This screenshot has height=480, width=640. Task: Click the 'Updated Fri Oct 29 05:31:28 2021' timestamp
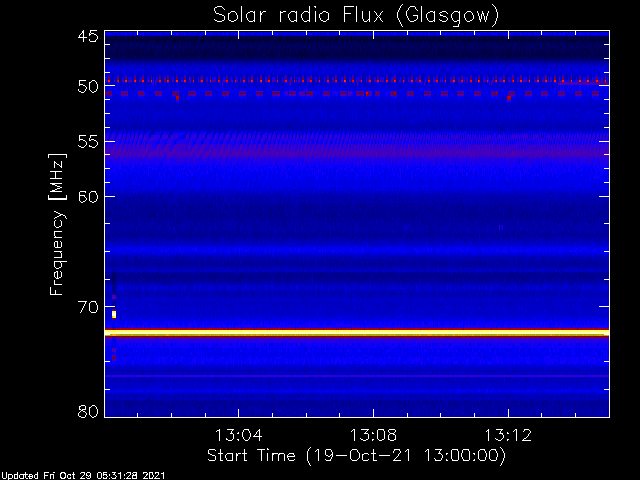pyautogui.click(x=83, y=476)
